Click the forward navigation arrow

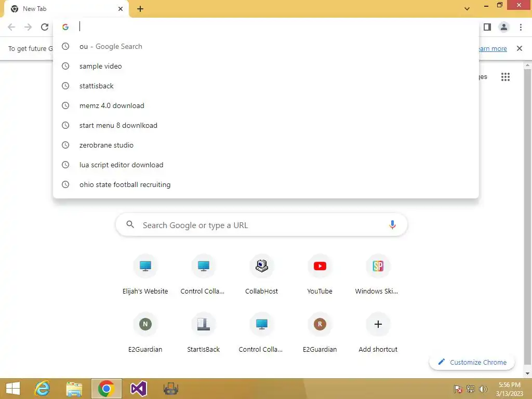click(x=28, y=27)
